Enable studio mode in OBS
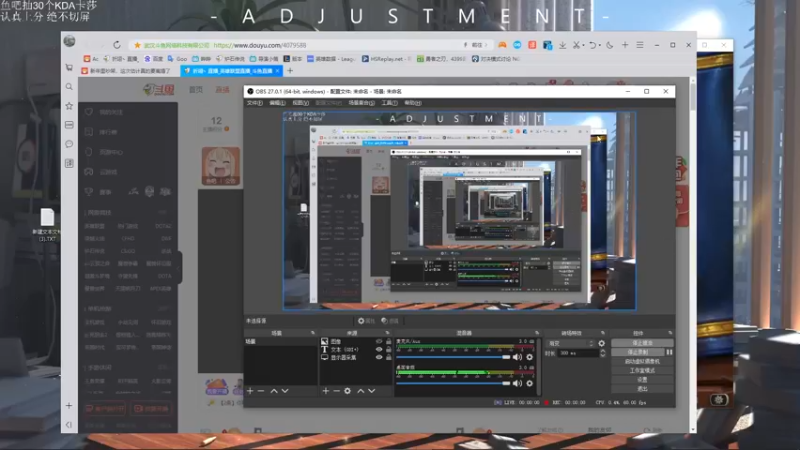The width and height of the screenshot is (800, 450). tap(642, 370)
